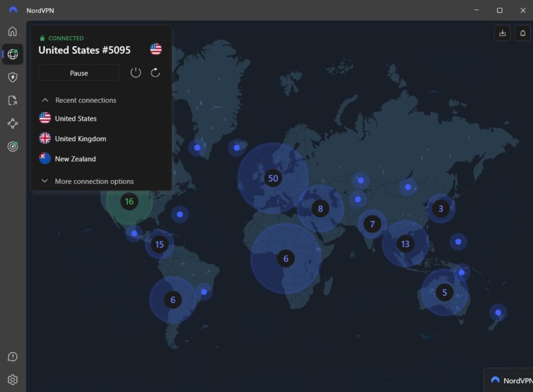
Task: Select the Southeast Asia cluster 13
Action: coord(405,244)
